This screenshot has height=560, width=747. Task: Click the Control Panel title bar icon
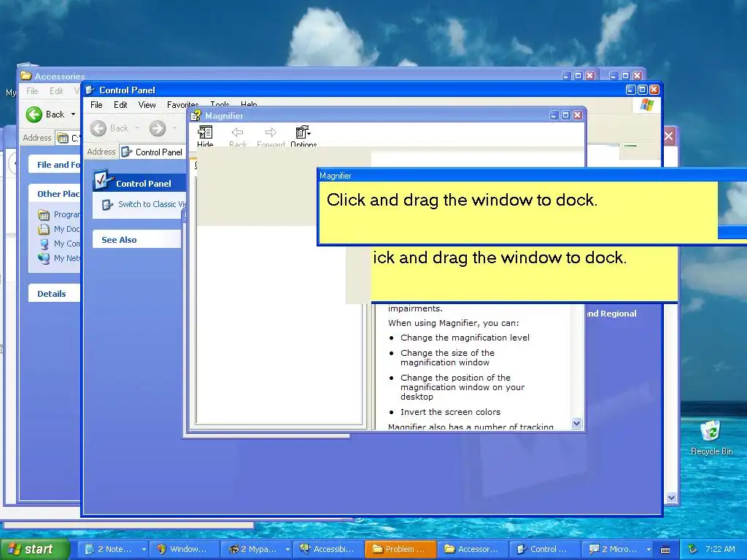(90, 90)
